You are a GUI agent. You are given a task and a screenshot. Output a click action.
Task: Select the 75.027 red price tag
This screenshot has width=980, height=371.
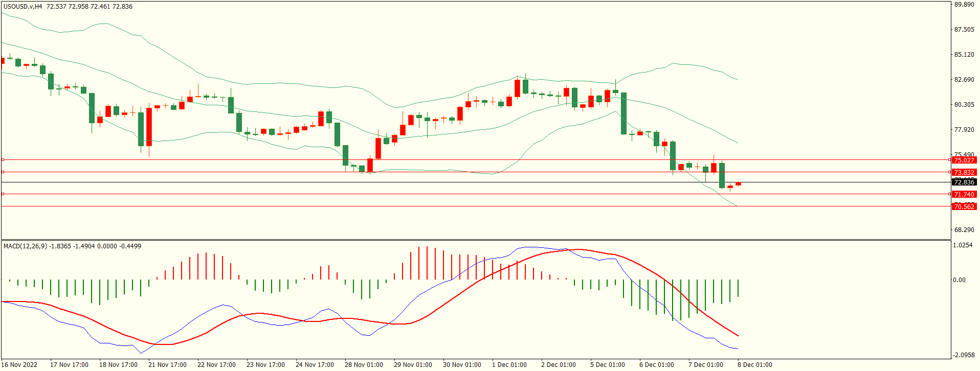964,160
